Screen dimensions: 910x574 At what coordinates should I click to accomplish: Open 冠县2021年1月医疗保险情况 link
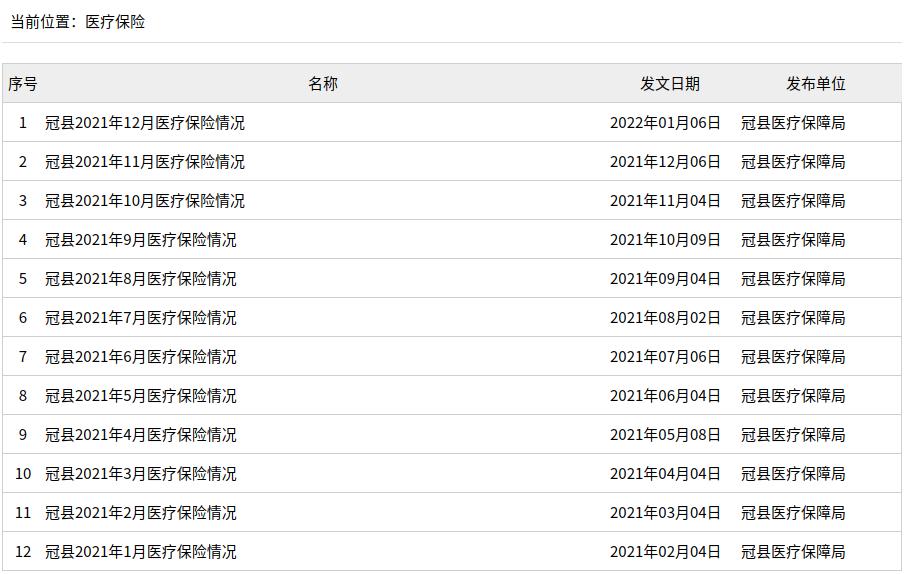pos(140,552)
